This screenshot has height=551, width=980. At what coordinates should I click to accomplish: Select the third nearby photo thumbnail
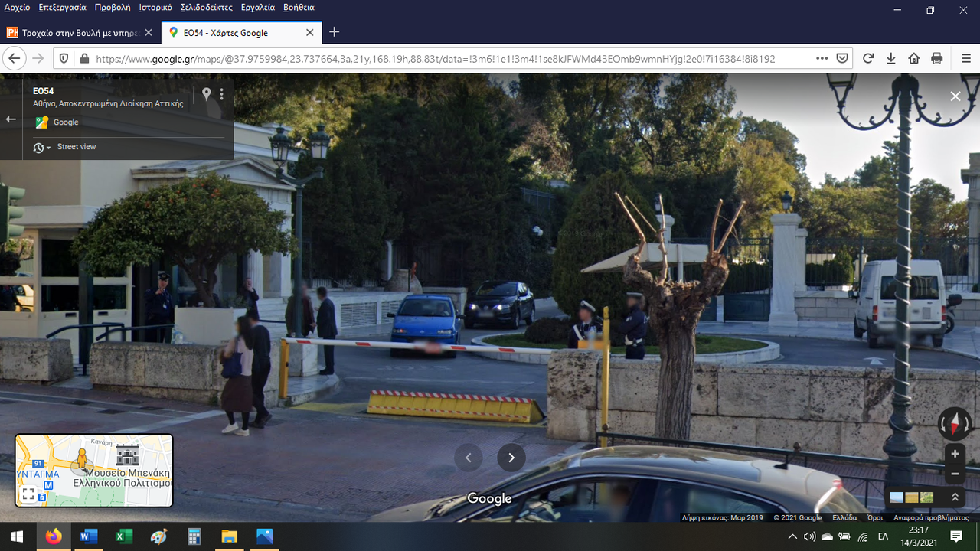tap(927, 497)
